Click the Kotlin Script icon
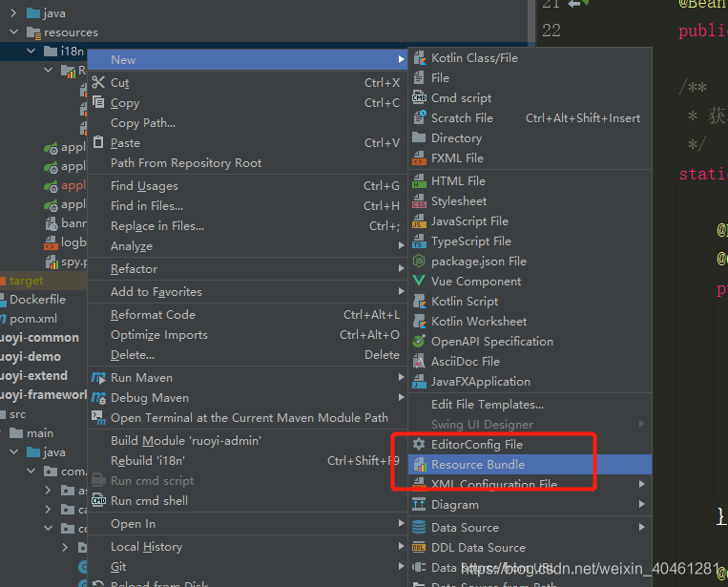Screen dimensions: 728x587 click(x=419, y=301)
